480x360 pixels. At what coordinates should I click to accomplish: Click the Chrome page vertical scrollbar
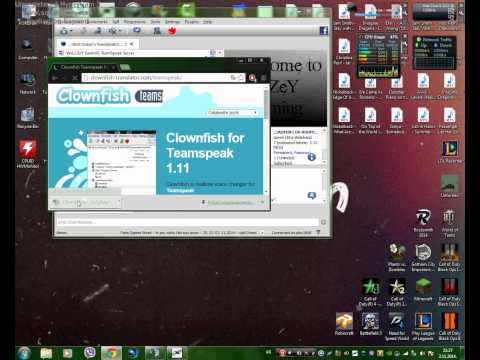click(x=266, y=140)
